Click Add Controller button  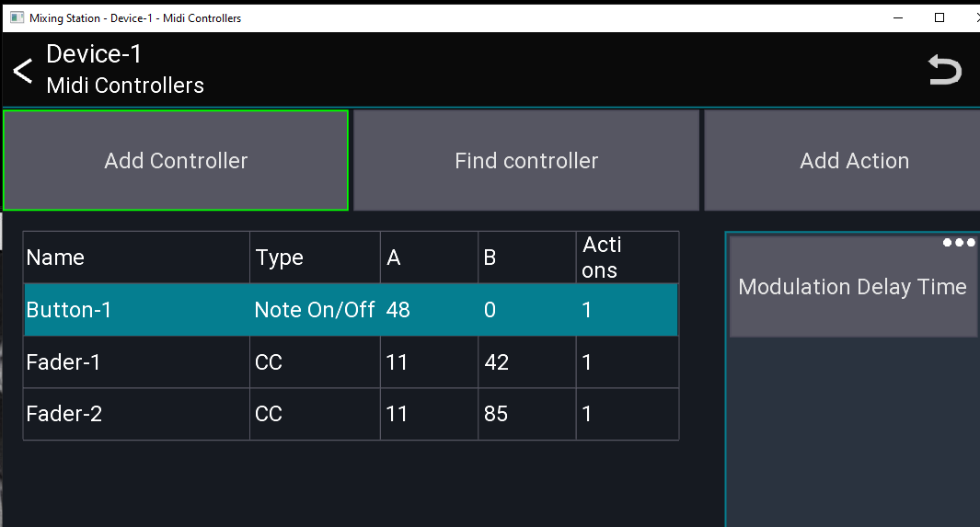(176, 161)
